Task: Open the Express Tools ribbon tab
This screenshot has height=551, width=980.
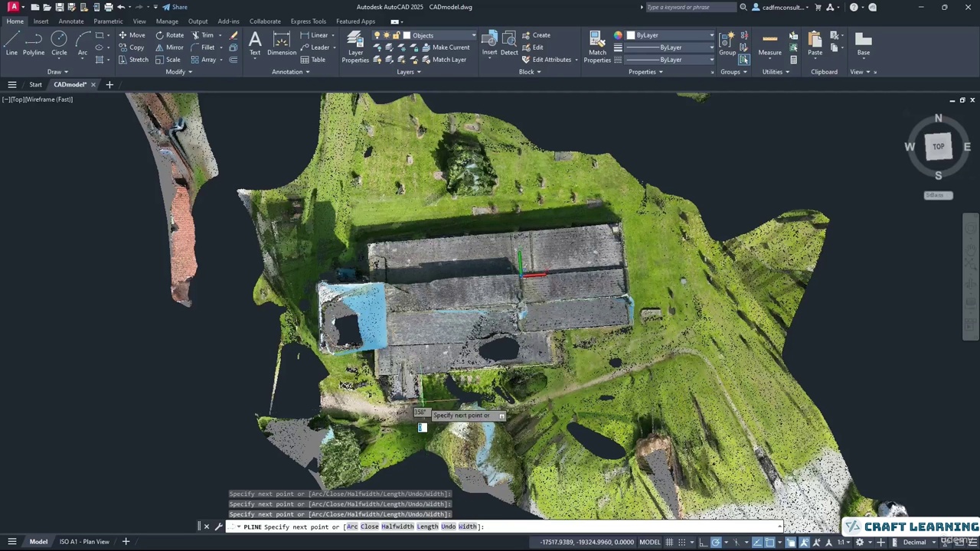Action: [x=308, y=21]
